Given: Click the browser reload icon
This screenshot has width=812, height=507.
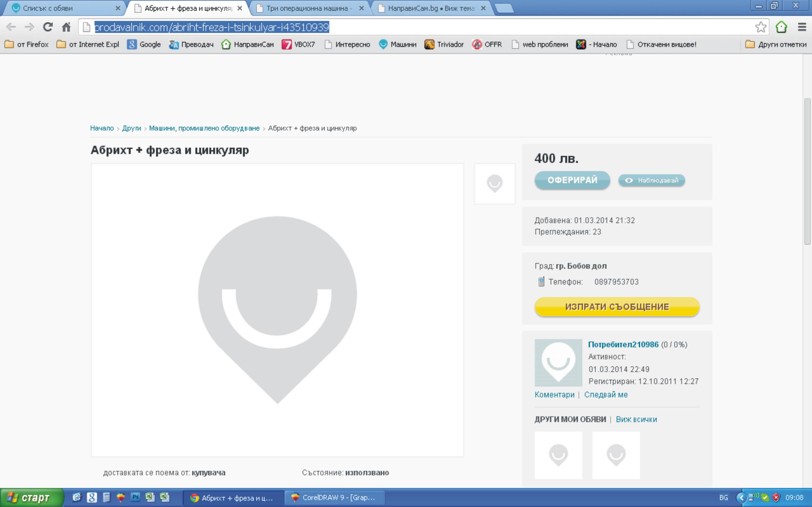Looking at the screenshot, I should point(48,27).
